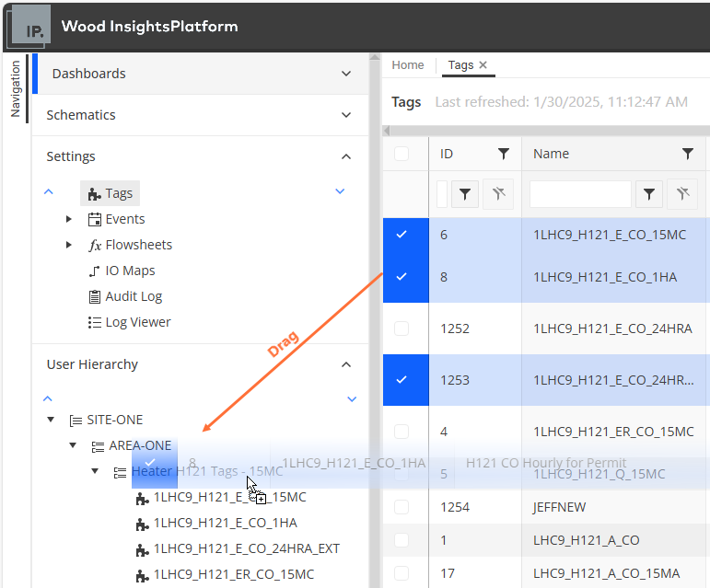
Task: Click the ID cell showing 1254
Action: click(x=475, y=507)
